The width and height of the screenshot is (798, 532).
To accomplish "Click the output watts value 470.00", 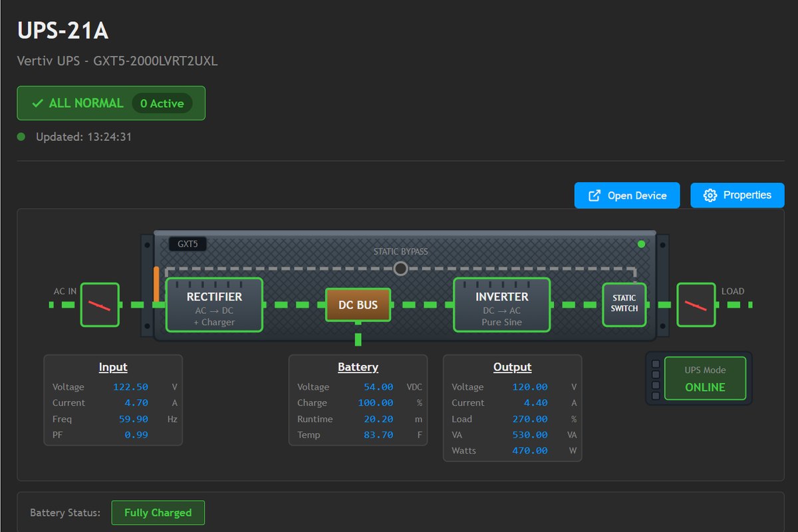I will (x=530, y=451).
